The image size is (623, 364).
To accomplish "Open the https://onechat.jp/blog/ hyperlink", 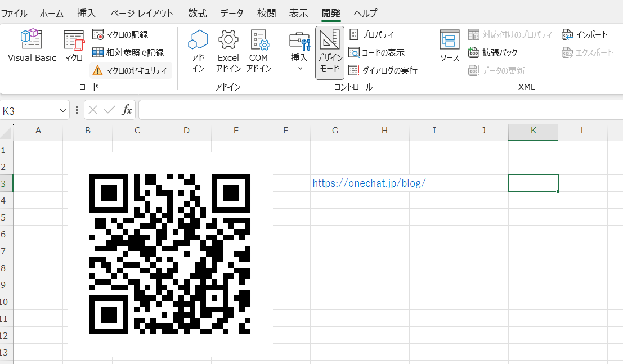I will pyautogui.click(x=369, y=183).
